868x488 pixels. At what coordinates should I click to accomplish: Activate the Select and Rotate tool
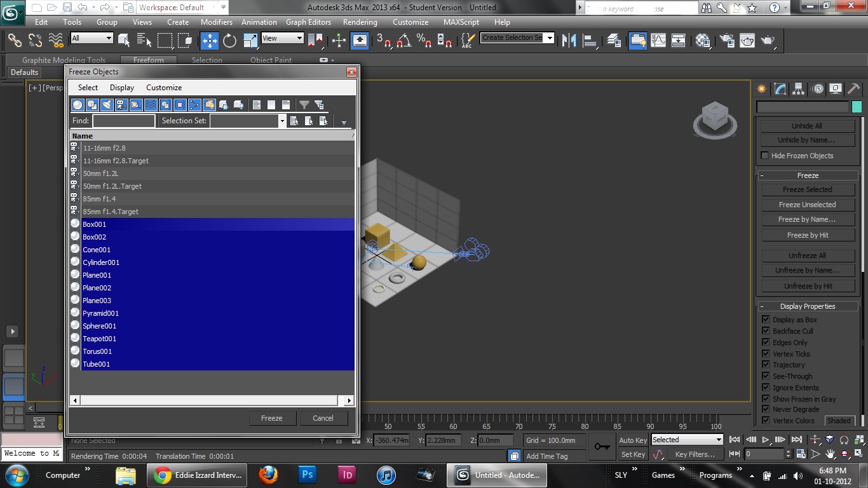pyautogui.click(x=230, y=41)
